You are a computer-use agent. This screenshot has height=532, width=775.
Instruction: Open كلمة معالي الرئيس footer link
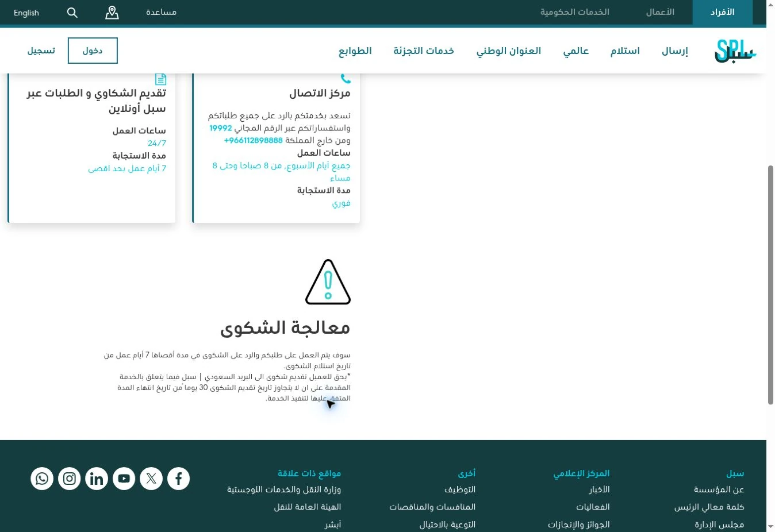pos(709,507)
